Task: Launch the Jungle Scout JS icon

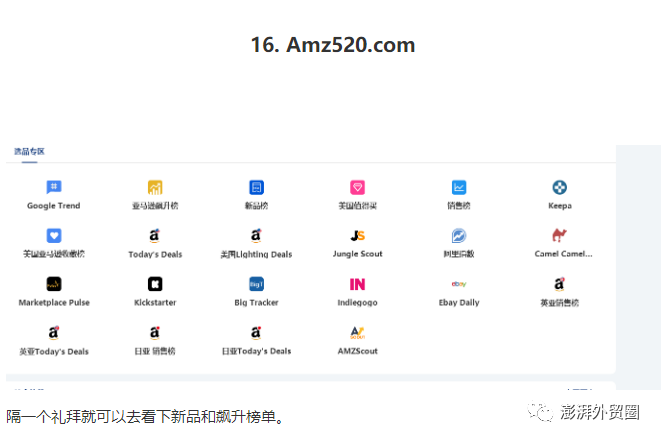Action: pyautogui.click(x=357, y=236)
